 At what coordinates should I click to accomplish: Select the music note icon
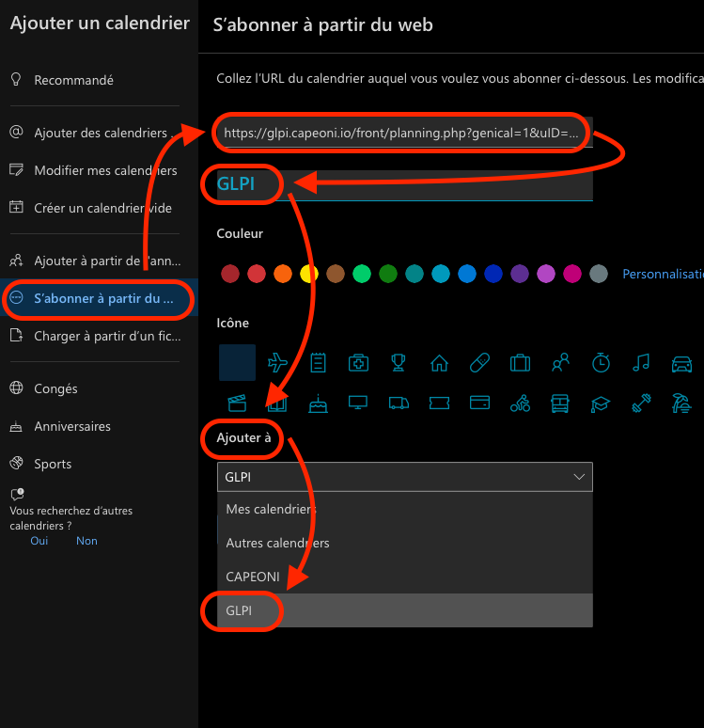(x=641, y=363)
